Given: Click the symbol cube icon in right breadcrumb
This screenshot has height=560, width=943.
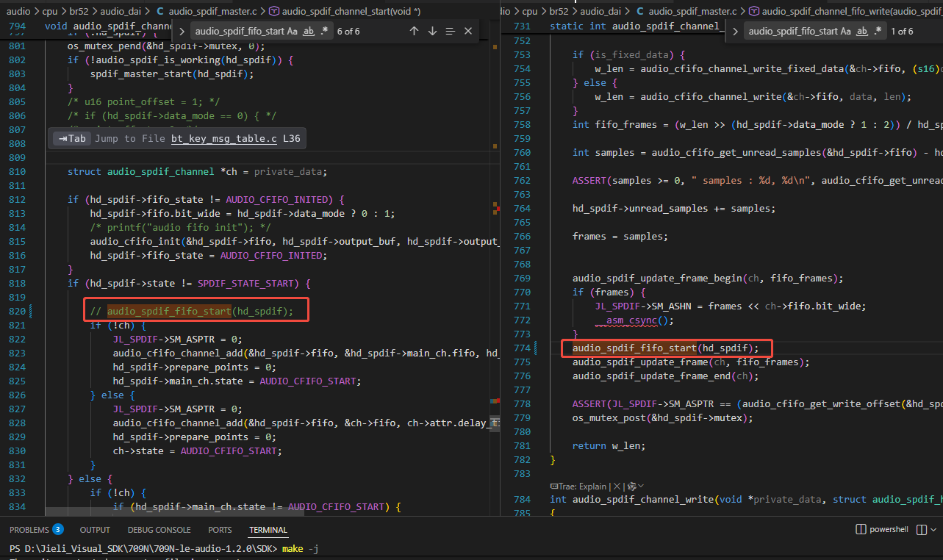Looking at the screenshot, I should point(754,11).
